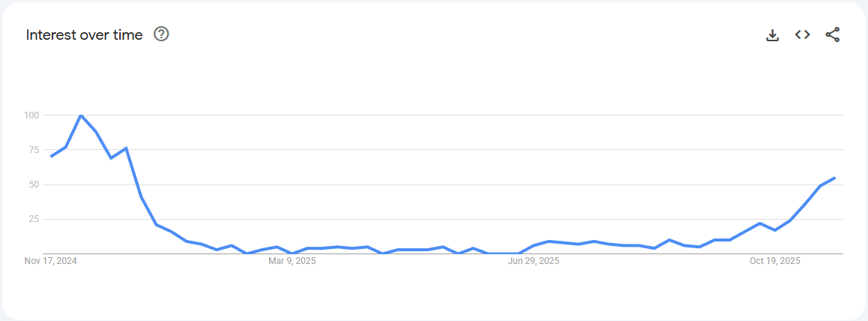Click the trend line above Oct 19, 2025
The image size is (868, 321).
point(775,229)
